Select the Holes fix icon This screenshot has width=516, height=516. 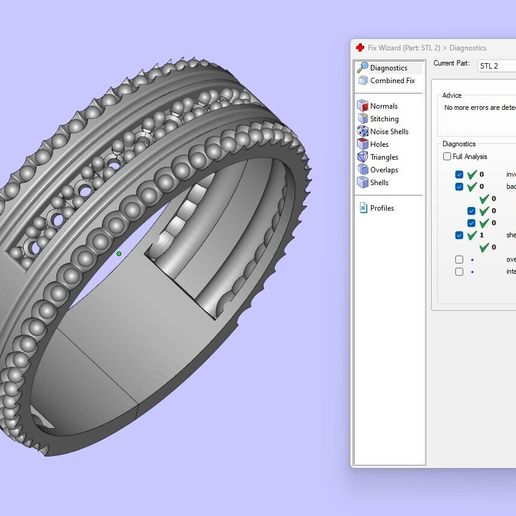click(x=363, y=144)
